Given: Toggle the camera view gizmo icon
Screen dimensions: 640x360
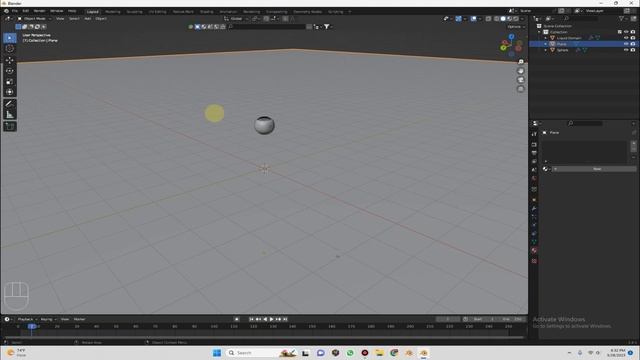Looking at the screenshot, I should click(521, 80).
